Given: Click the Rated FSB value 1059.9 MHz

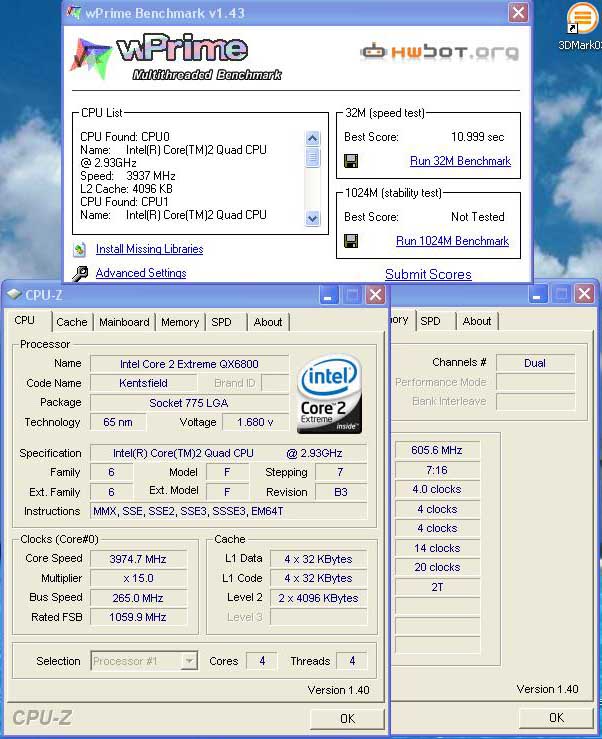Looking at the screenshot, I should pyautogui.click(x=138, y=617).
